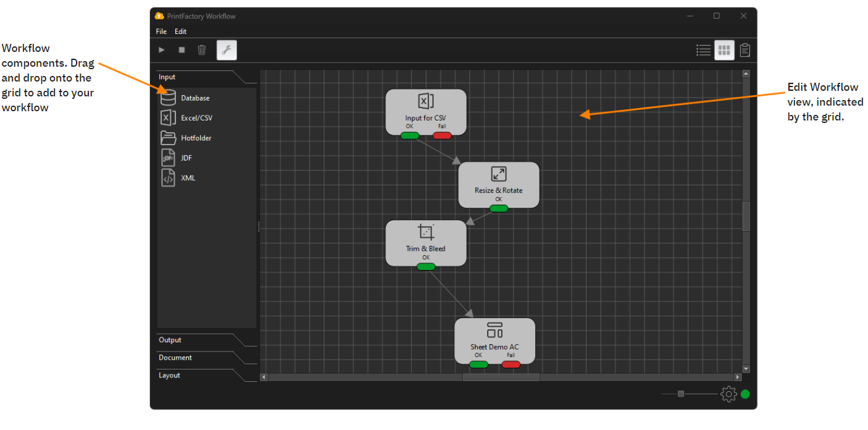The image size is (868, 430).
Task: Open the File menu
Action: tap(161, 32)
